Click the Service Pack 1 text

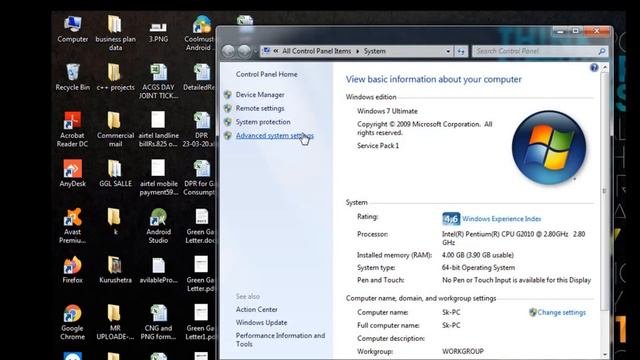point(378,145)
